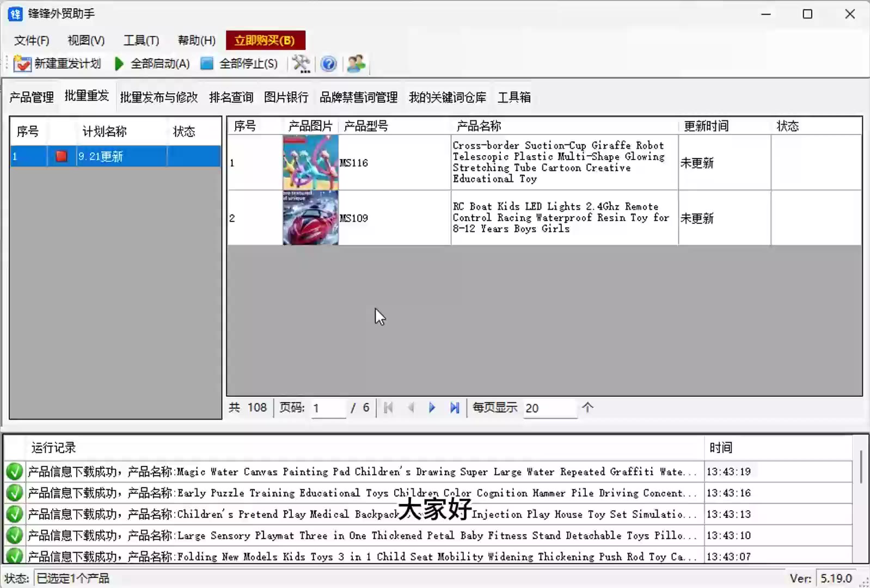Screen dimensions: 870x588
Task: Switch to the 产品管理 tab
Action: click(32, 97)
